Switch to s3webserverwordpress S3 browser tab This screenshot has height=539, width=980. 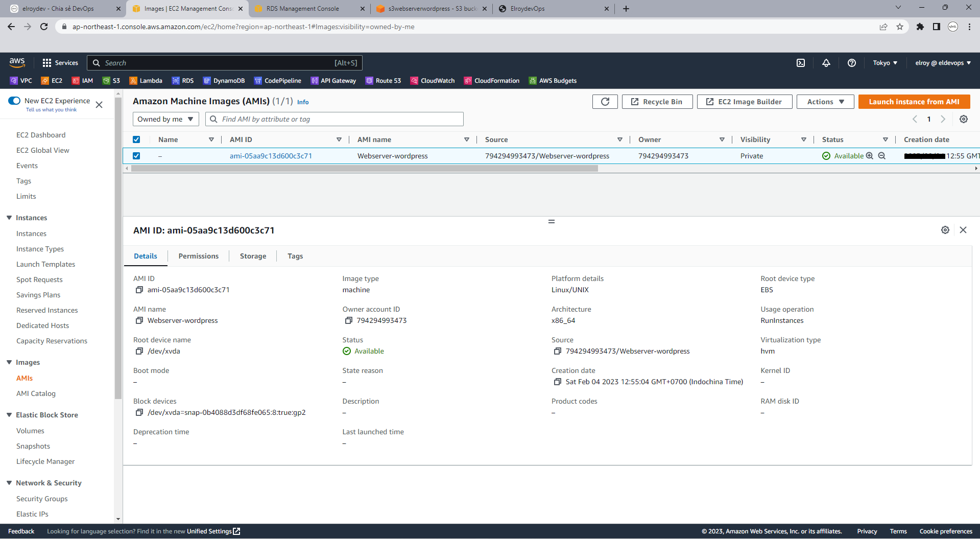point(432,9)
